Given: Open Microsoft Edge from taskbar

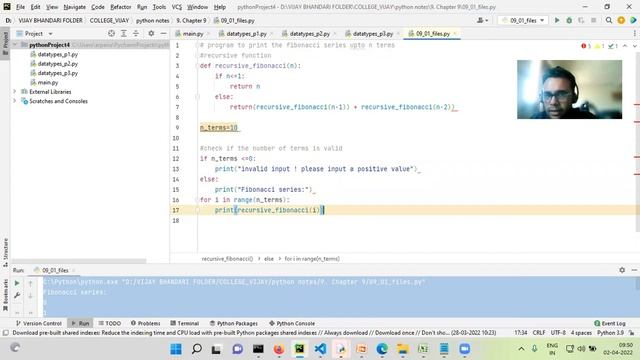Looking at the screenshot, I should pyautogui.click(x=382, y=349).
